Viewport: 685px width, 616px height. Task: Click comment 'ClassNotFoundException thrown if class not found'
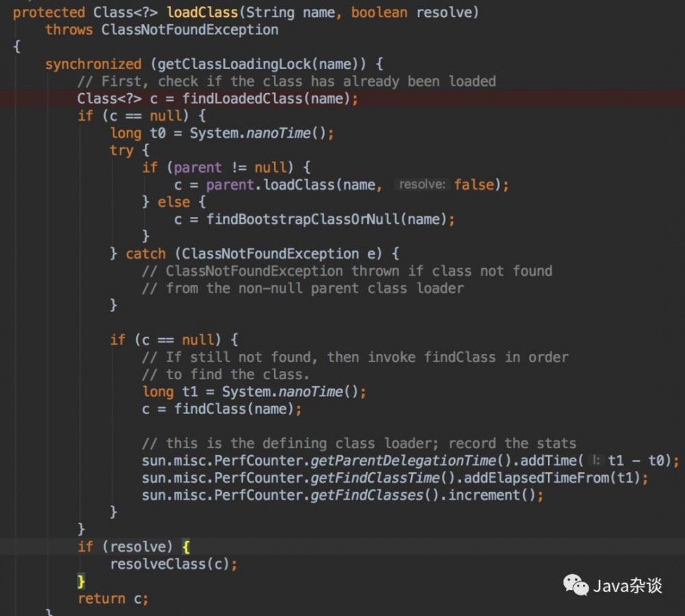pos(347,271)
